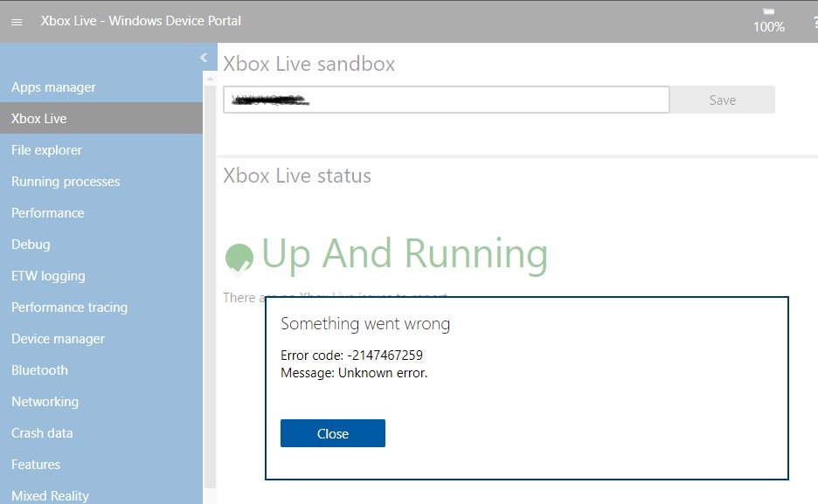Select ETW logging in sidebar
818x504 pixels.
tap(101, 276)
